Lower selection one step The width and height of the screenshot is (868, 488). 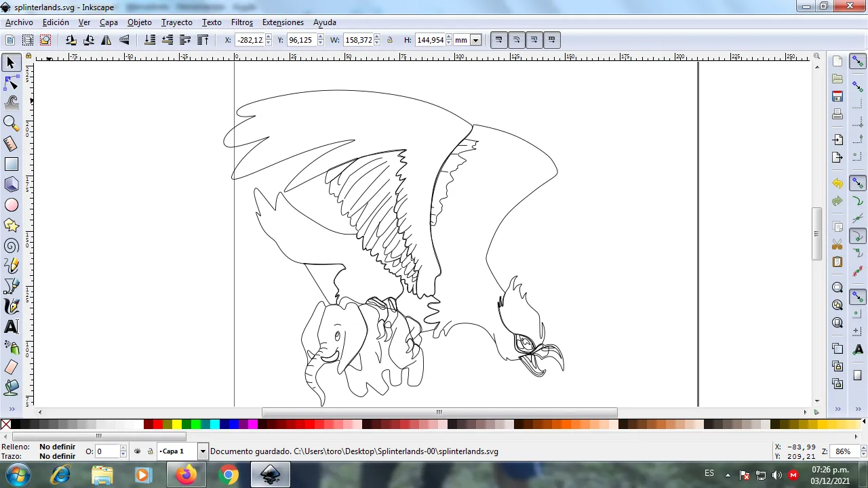(x=167, y=40)
